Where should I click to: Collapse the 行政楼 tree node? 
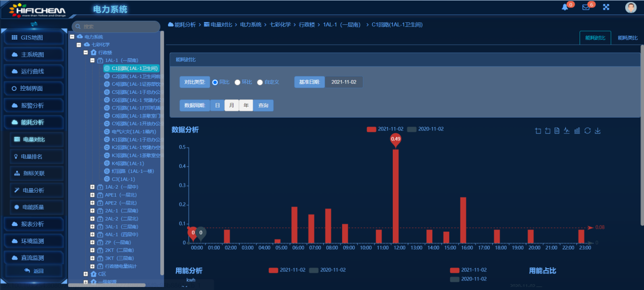click(86, 52)
